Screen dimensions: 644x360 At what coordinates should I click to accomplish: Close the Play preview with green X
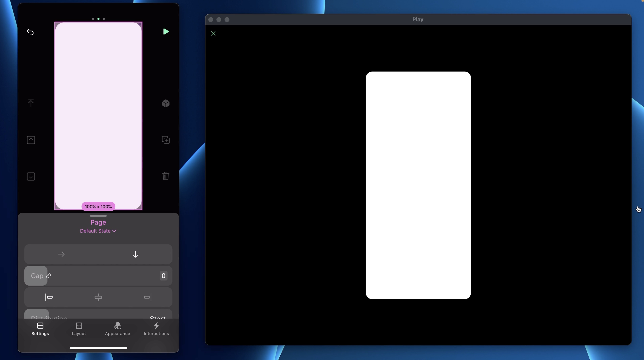click(x=213, y=33)
